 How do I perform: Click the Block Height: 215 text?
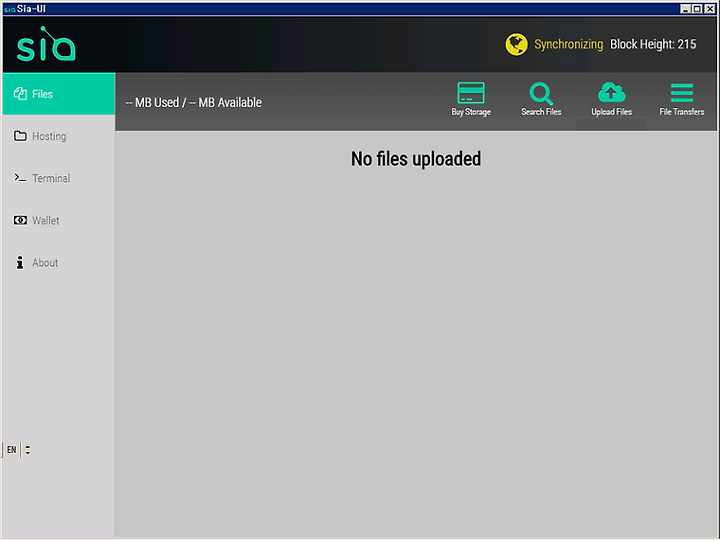[x=653, y=45]
